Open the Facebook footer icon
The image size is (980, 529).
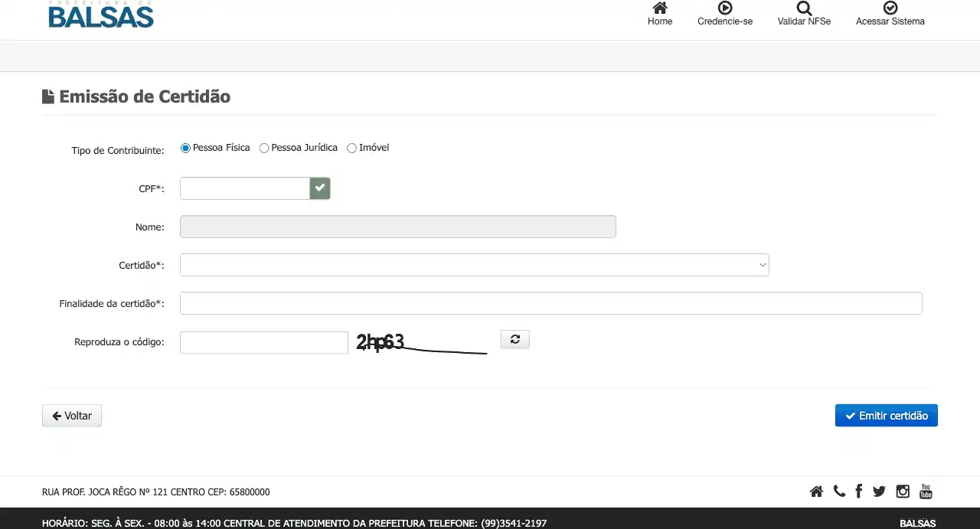(x=858, y=491)
